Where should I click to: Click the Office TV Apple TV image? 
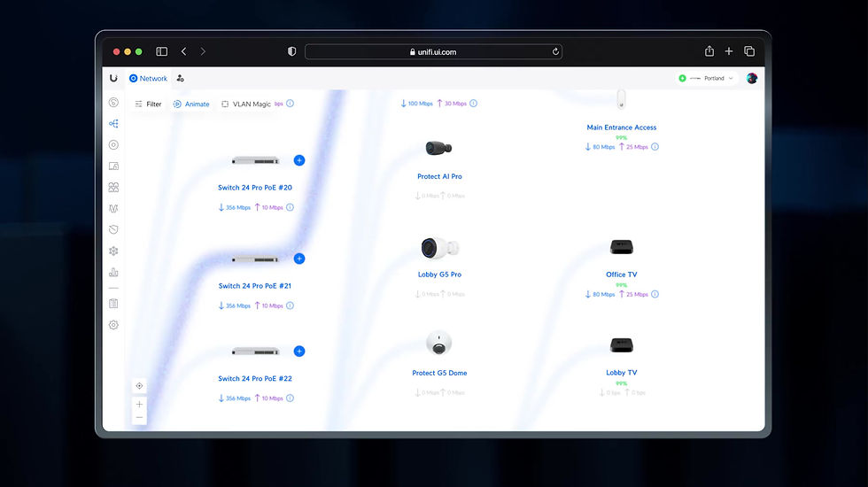coord(622,247)
